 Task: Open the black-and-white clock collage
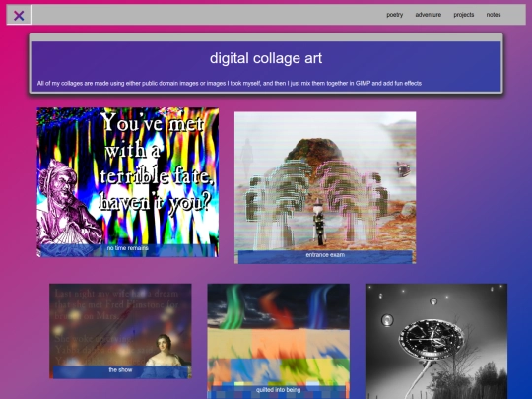click(436, 341)
